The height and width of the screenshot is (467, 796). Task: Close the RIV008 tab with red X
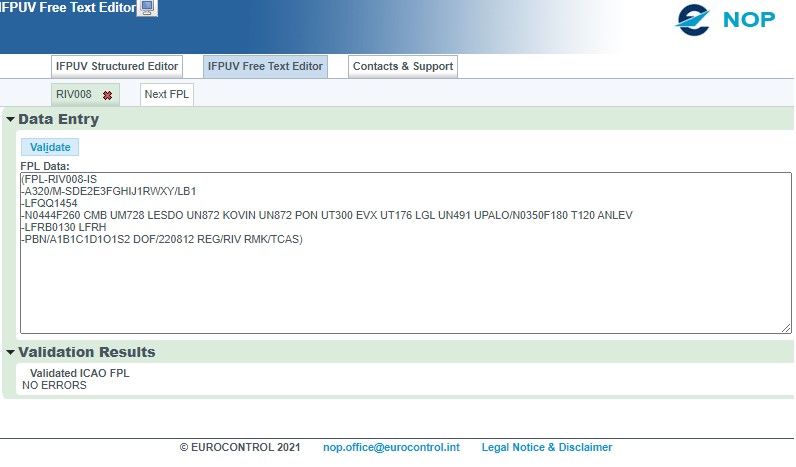pyautogui.click(x=107, y=95)
